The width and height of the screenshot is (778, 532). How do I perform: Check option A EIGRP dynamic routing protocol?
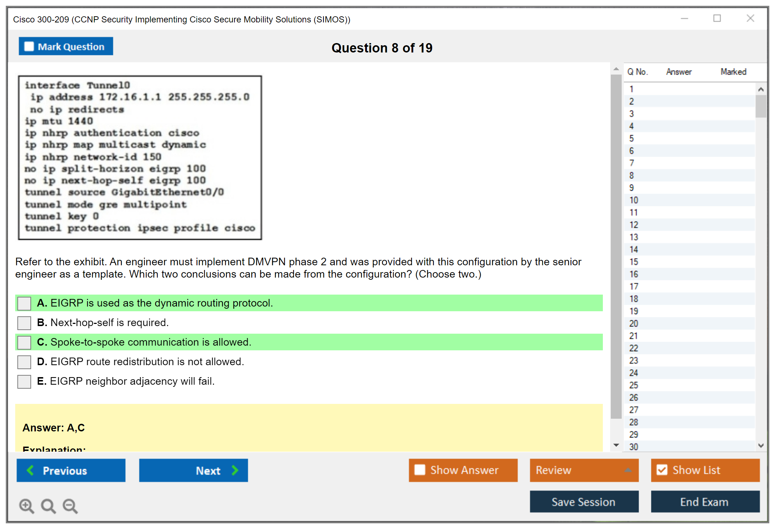(24, 303)
